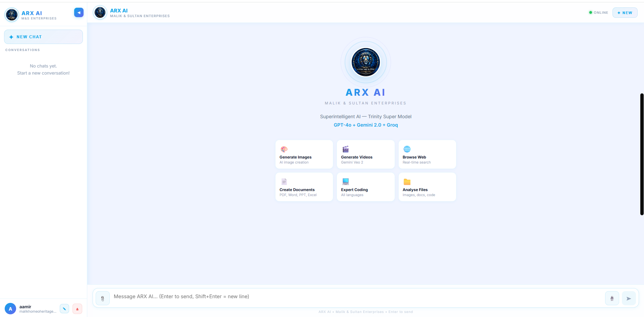
Task: Click the send message arrow button
Action: [x=629, y=298]
